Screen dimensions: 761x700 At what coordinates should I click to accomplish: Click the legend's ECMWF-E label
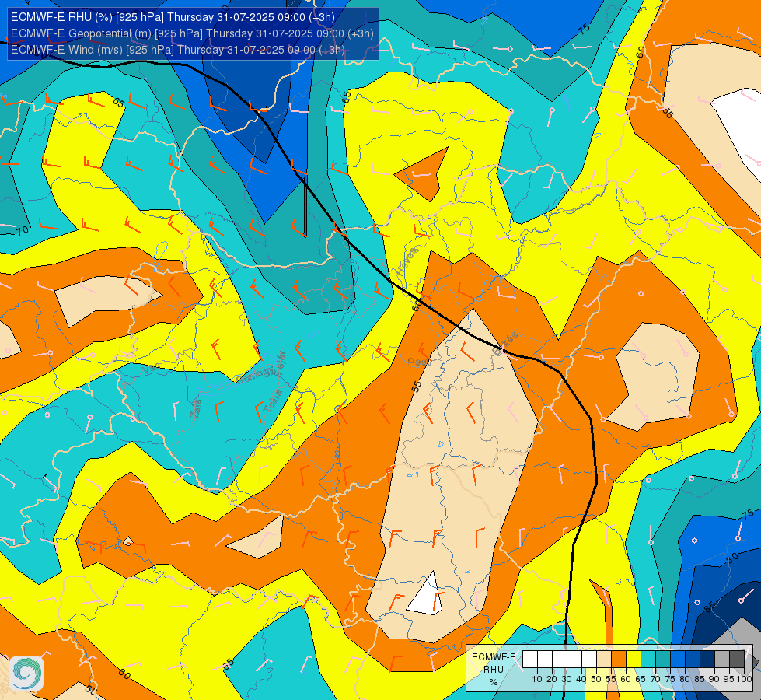[x=494, y=656]
